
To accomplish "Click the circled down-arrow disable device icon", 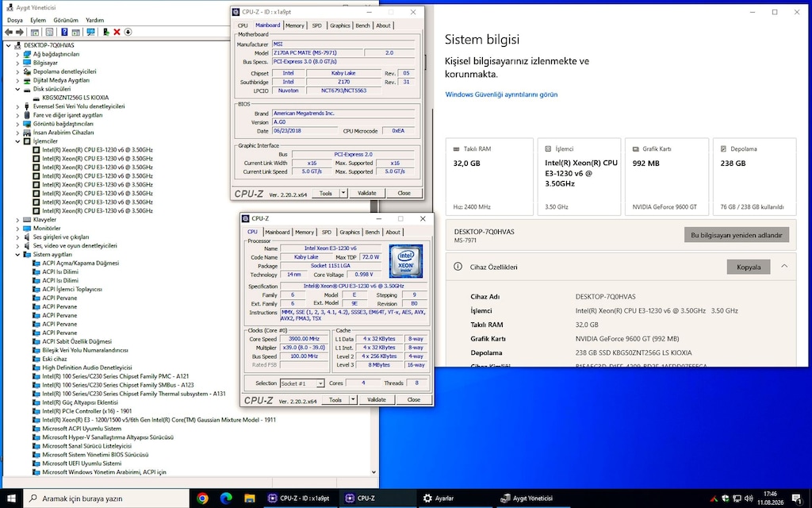I will pos(128,32).
